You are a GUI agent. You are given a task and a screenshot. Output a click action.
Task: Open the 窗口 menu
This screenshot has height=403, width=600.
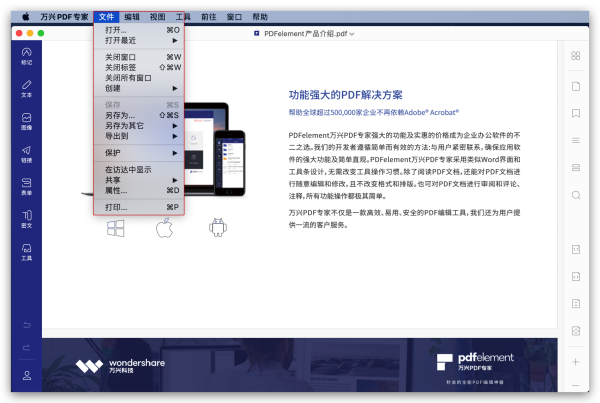(x=234, y=17)
